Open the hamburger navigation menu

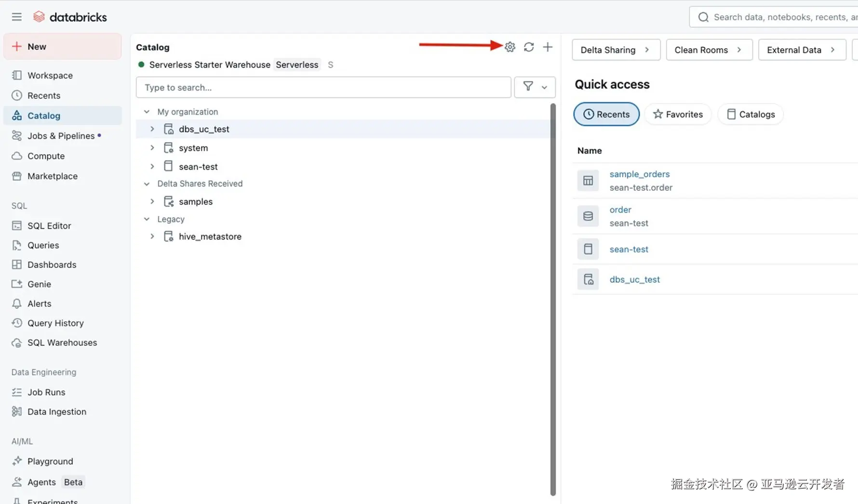17,17
